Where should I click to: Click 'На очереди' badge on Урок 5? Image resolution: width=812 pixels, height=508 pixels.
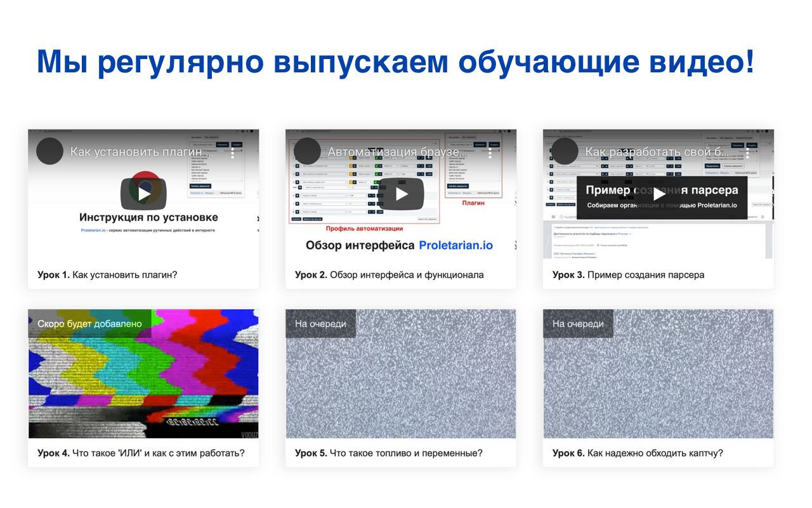(x=320, y=324)
